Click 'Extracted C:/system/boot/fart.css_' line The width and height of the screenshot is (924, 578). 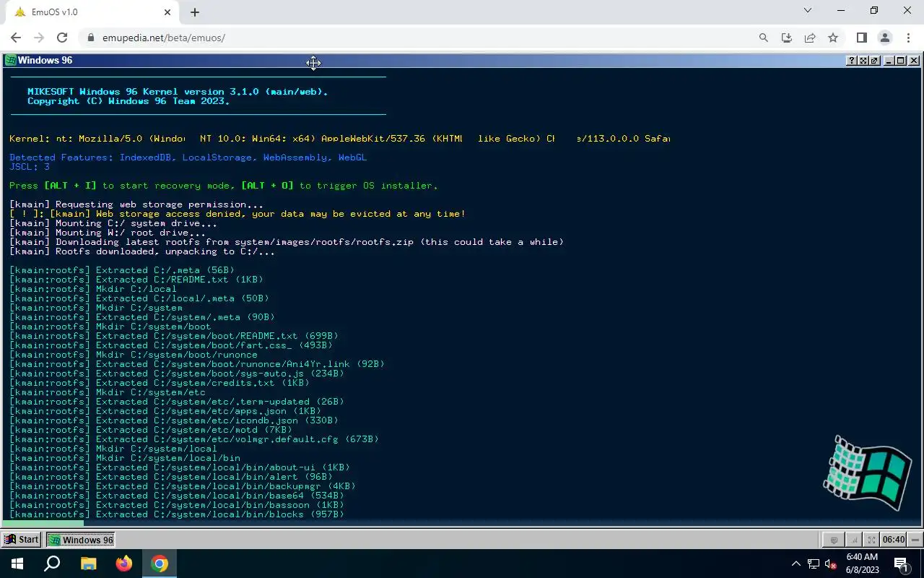coord(171,345)
